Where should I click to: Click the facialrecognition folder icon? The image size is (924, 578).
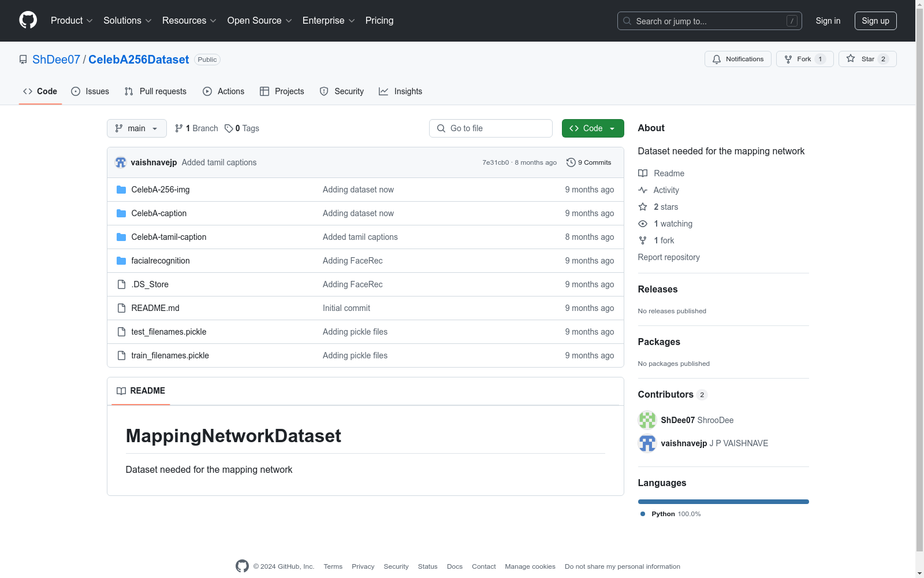[x=121, y=261]
